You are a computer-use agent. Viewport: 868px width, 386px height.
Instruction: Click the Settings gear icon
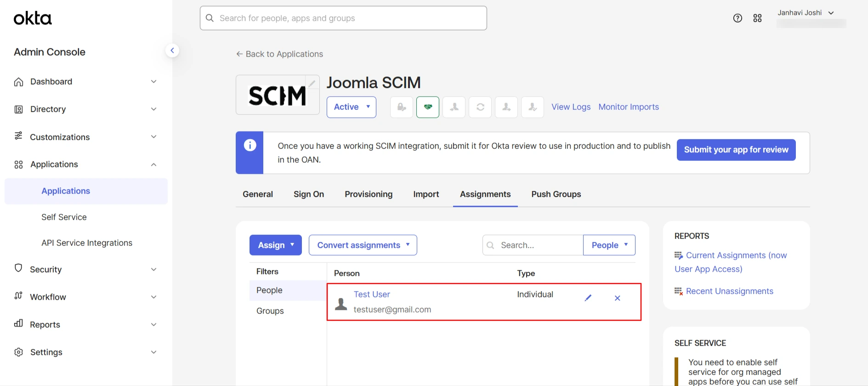pos(18,352)
